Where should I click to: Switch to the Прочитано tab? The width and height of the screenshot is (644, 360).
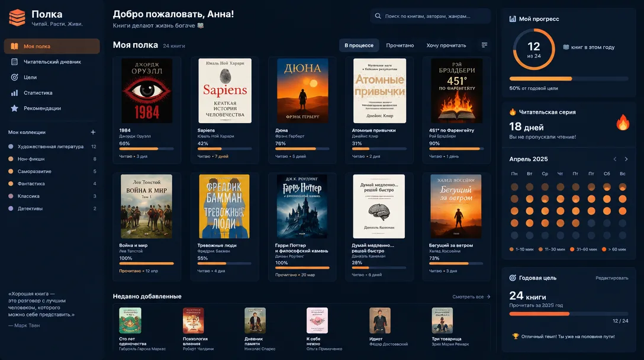click(400, 45)
